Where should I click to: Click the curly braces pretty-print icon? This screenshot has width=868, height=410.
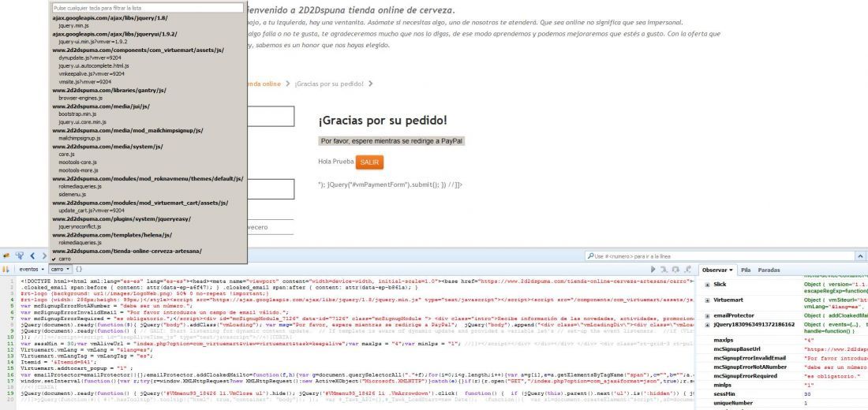[79, 270]
